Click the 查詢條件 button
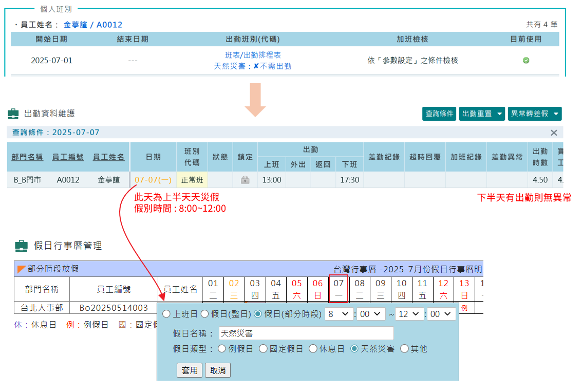582x392 pixels. [x=439, y=114]
